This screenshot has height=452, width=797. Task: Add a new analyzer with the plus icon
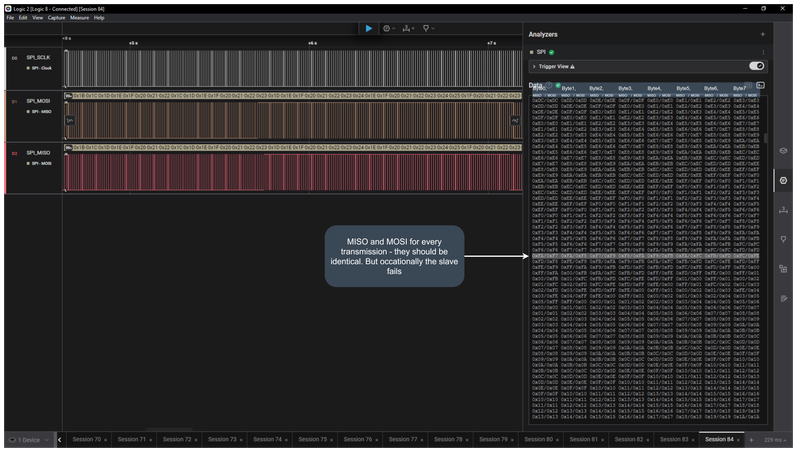(x=762, y=34)
